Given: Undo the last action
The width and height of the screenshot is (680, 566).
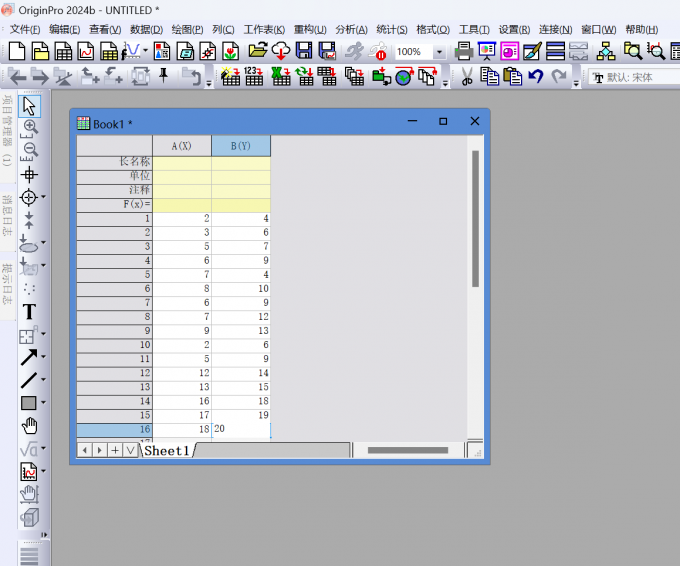Looking at the screenshot, I should (536, 76).
